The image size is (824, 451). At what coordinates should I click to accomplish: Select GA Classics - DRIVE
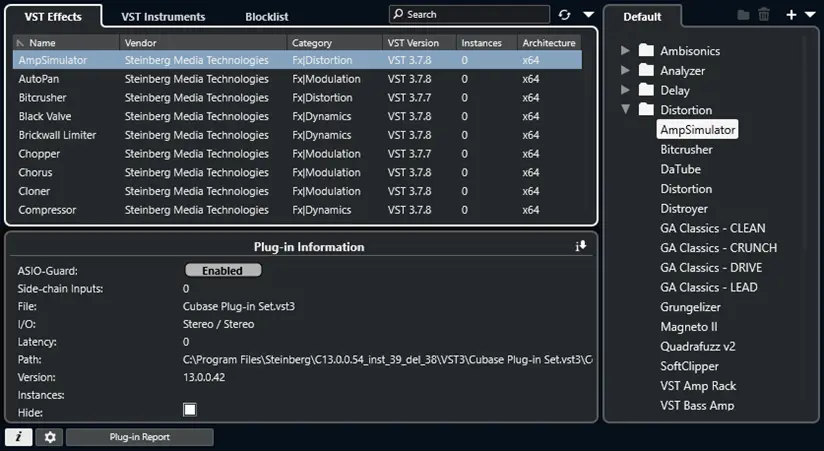coord(711,268)
